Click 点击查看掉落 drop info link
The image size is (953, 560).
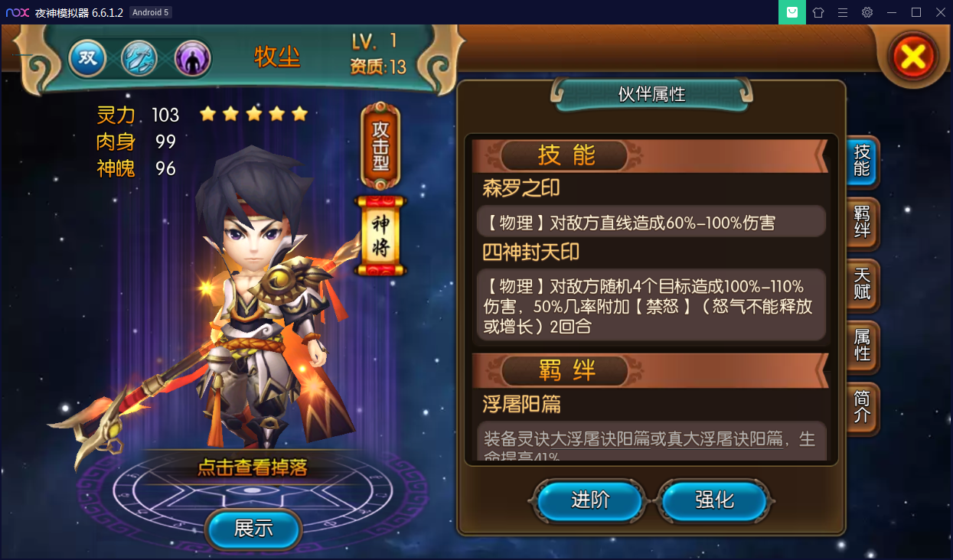[x=253, y=467]
